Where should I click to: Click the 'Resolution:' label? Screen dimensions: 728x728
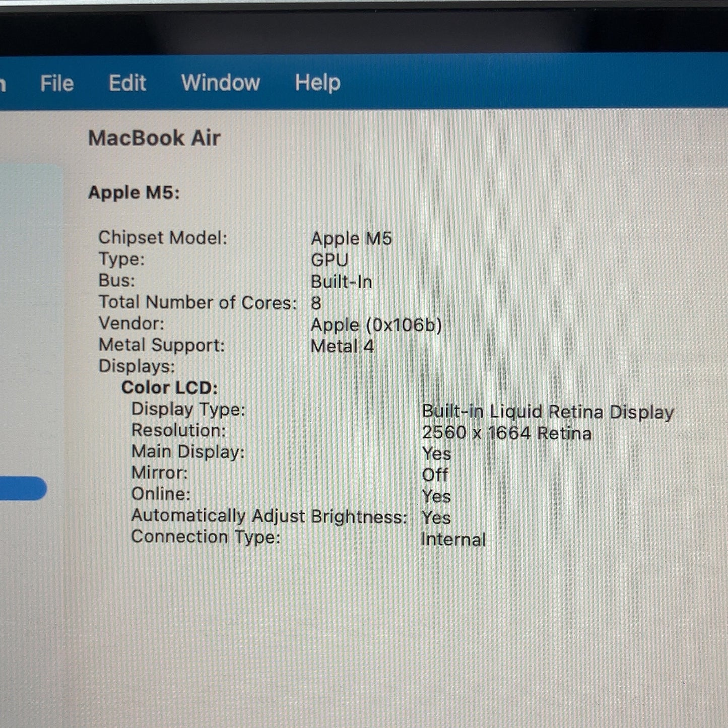(179, 431)
